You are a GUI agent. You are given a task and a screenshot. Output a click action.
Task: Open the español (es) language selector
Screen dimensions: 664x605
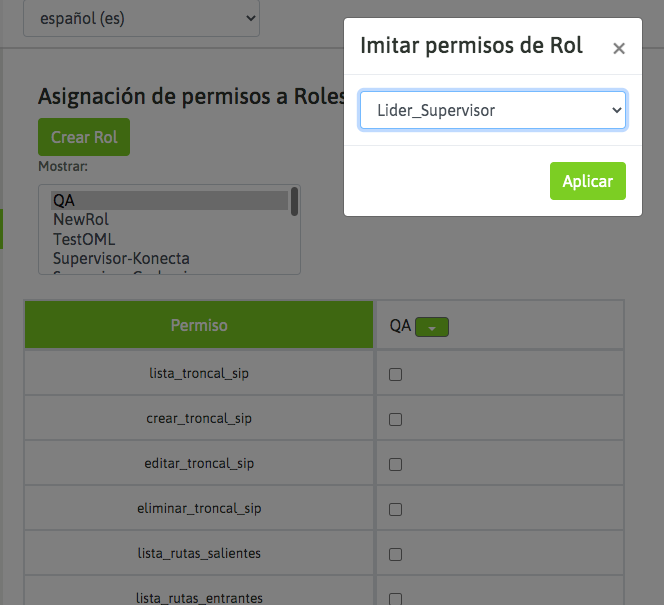[x=141, y=18]
